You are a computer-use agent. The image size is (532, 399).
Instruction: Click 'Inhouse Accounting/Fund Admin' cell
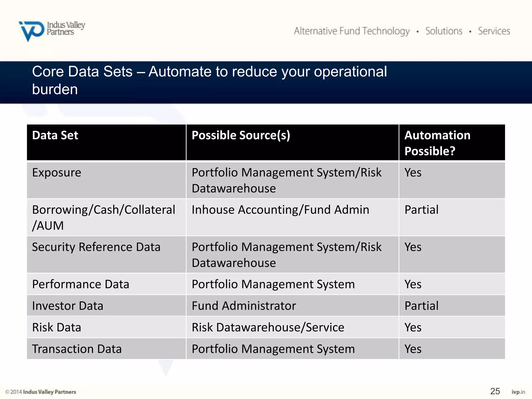[292, 217]
